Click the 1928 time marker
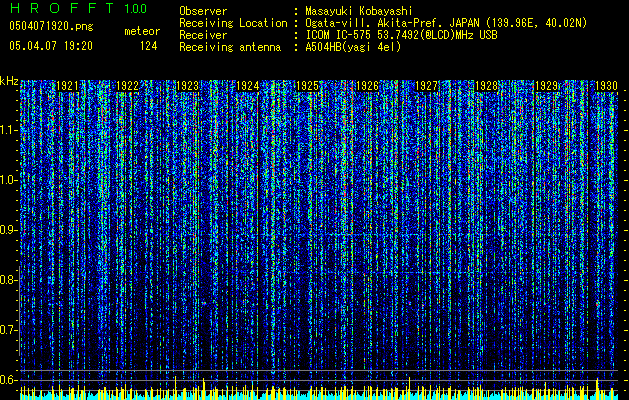629x400 pixels. pyautogui.click(x=486, y=86)
